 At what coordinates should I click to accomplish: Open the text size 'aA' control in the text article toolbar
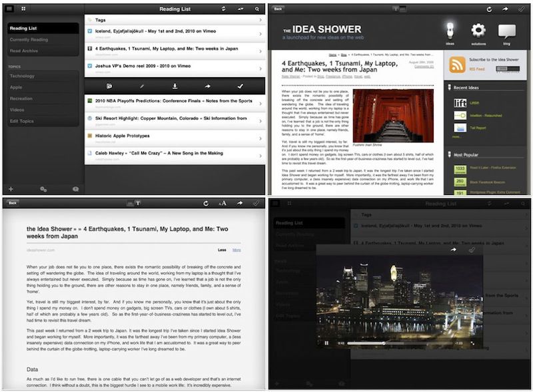click(223, 203)
